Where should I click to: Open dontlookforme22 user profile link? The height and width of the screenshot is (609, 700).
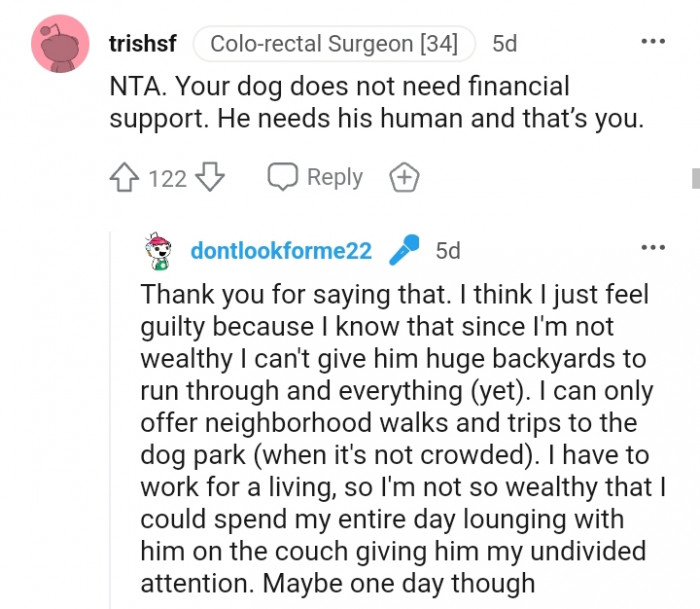pyautogui.click(x=281, y=250)
